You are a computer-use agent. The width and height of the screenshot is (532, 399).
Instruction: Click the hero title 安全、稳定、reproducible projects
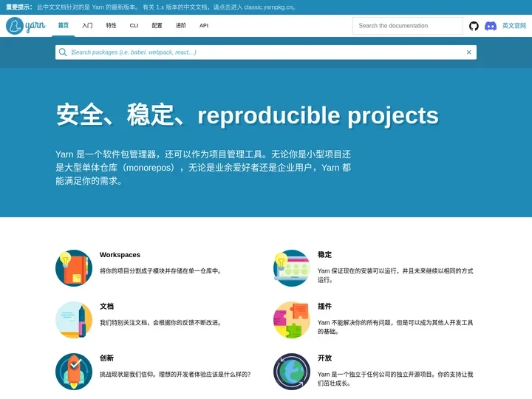[248, 115]
